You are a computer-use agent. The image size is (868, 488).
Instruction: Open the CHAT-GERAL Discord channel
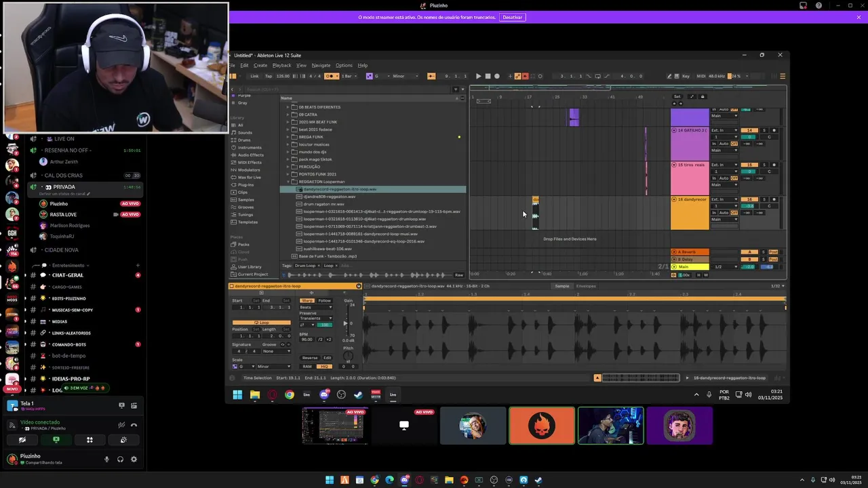pyautogui.click(x=68, y=275)
